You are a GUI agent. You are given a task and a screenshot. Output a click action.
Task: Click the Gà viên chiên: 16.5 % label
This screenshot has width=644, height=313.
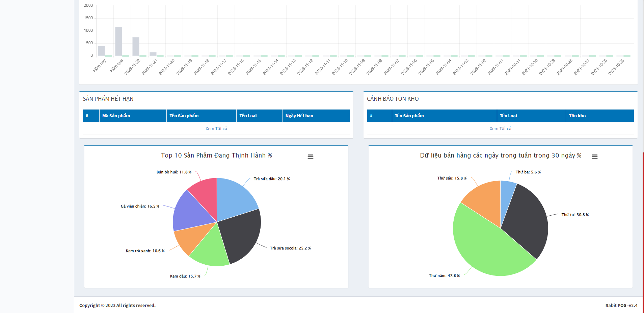(x=140, y=206)
